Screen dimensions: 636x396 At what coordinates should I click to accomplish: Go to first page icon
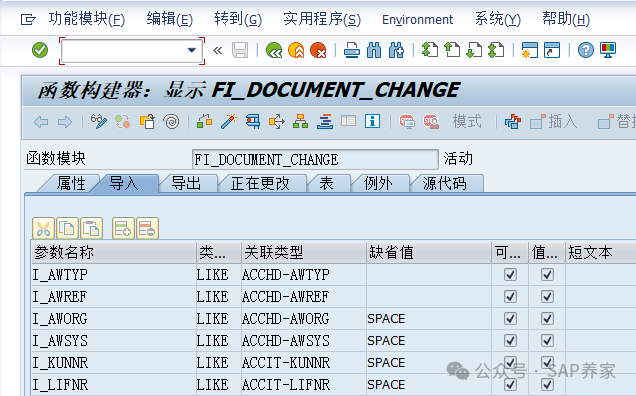430,50
